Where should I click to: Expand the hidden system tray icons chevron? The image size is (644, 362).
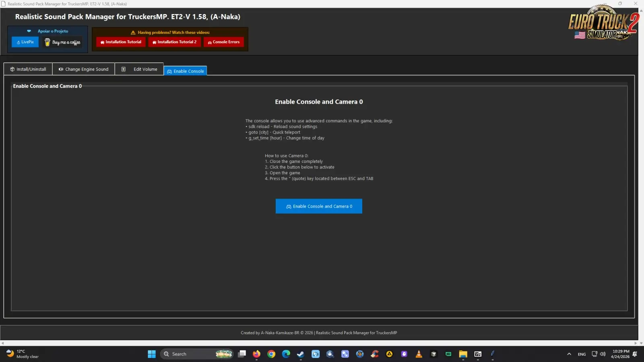[569, 354]
